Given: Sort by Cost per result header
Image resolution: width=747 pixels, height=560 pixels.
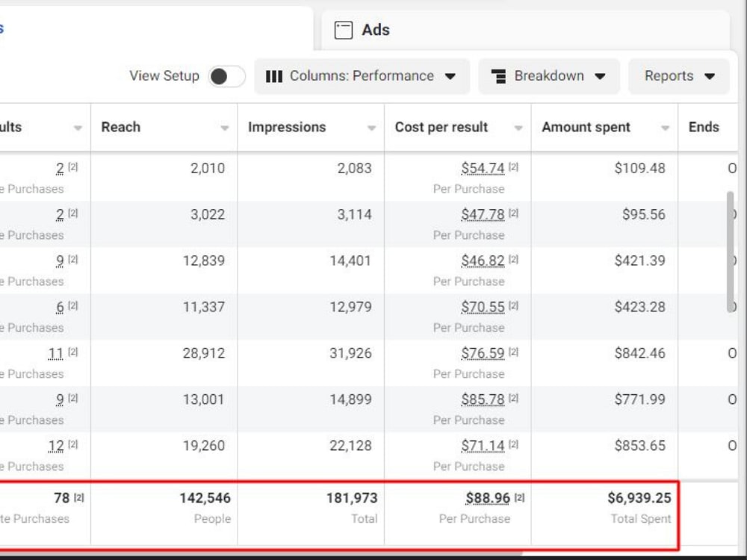Looking at the screenshot, I should [x=441, y=127].
